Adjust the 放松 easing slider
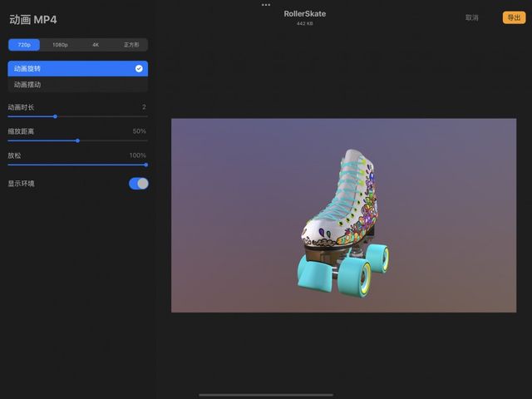The width and height of the screenshot is (532, 399). [146, 165]
